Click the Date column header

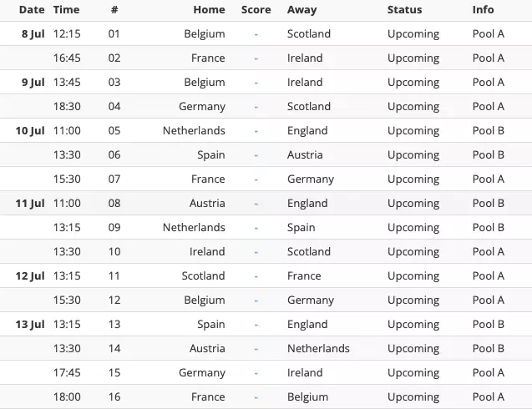pyautogui.click(x=32, y=10)
